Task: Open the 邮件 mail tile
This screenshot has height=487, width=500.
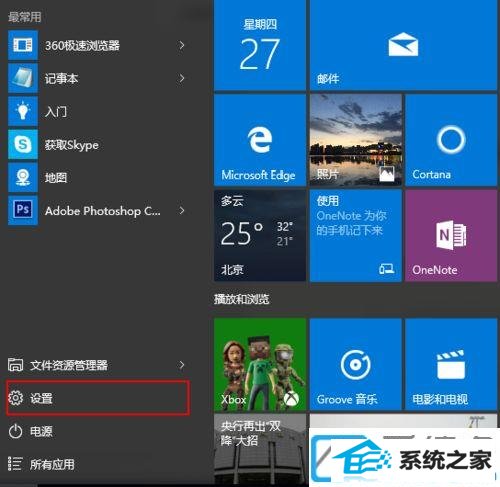Action: [403, 45]
